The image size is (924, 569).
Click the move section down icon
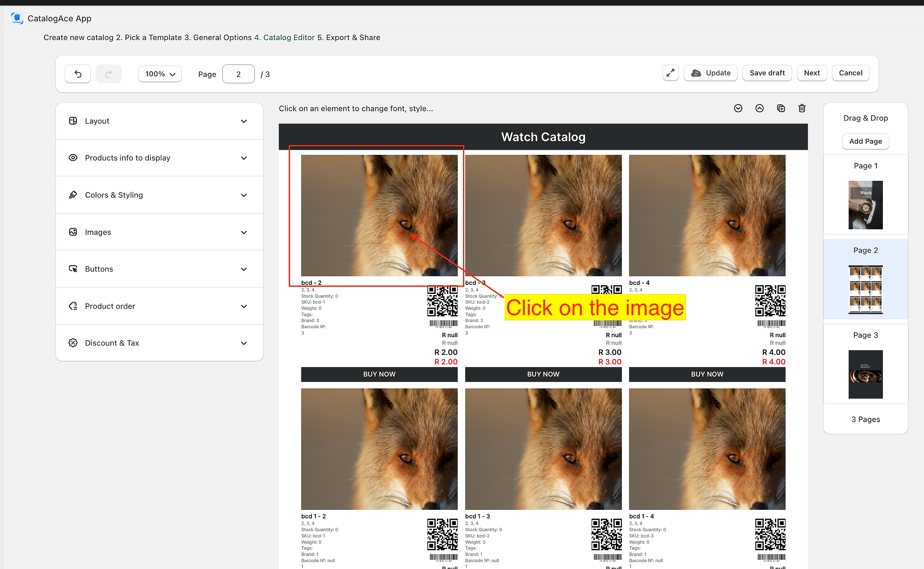pyautogui.click(x=738, y=108)
